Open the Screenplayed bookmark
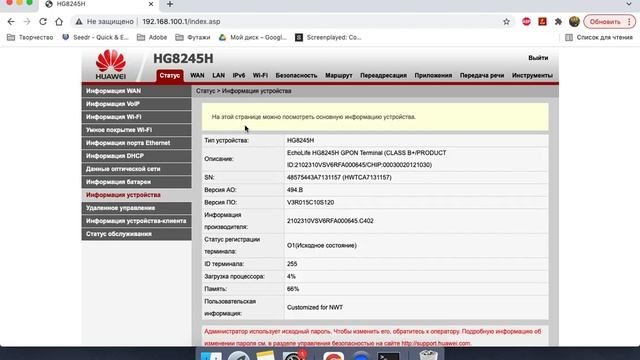This screenshot has width=640, height=360. pos(328,37)
